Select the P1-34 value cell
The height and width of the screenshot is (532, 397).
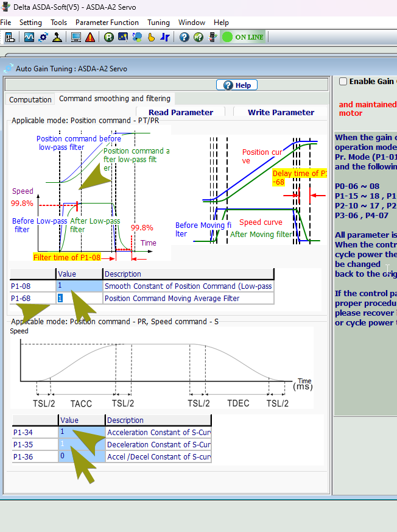82,432
